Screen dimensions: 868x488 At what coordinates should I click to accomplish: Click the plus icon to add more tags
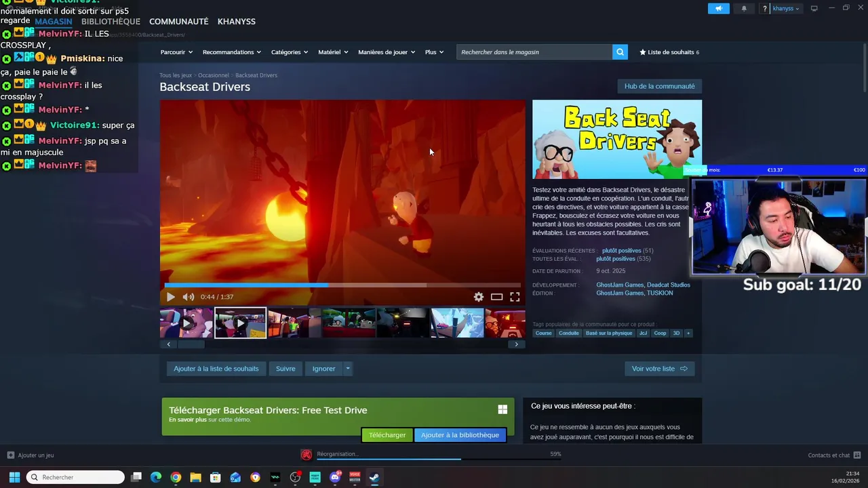coord(688,333)
